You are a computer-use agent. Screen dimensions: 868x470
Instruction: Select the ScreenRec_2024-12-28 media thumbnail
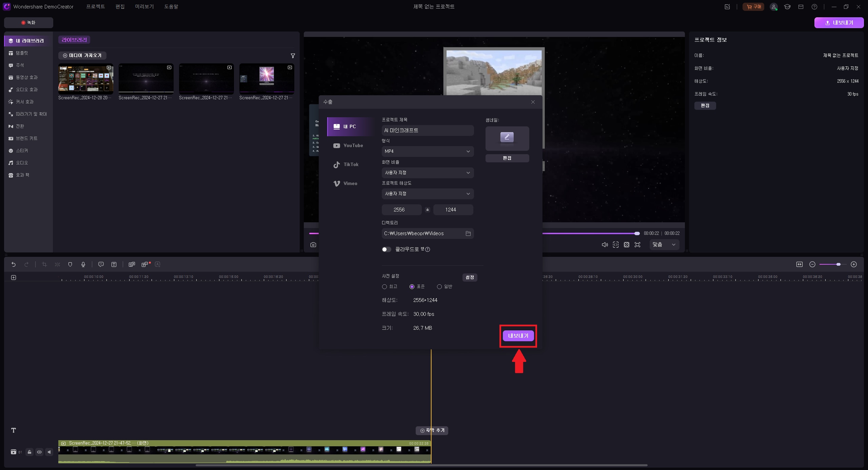pos(86,79)
